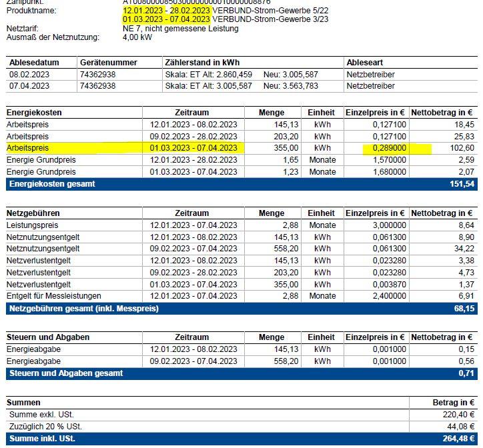Select the highlighted unit price "0,289000"
The height and width of the screenshot is (448, 483).
point(390,148)
